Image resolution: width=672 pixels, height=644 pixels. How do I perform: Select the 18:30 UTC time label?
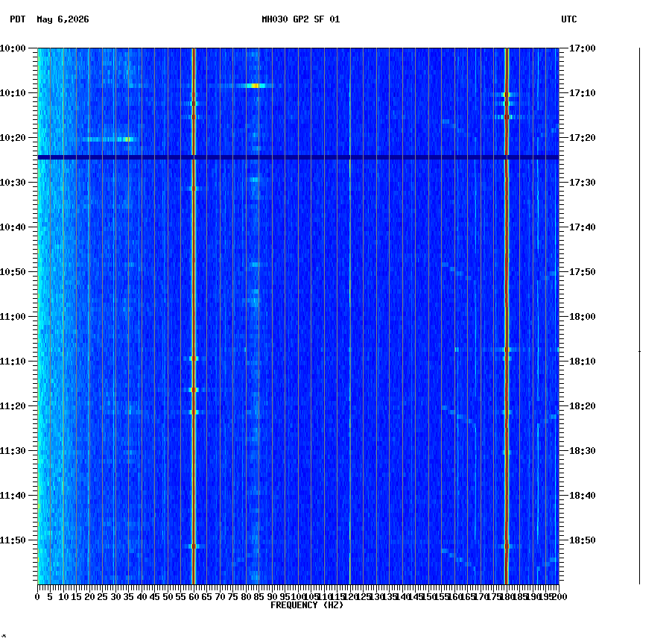point(583,451)
